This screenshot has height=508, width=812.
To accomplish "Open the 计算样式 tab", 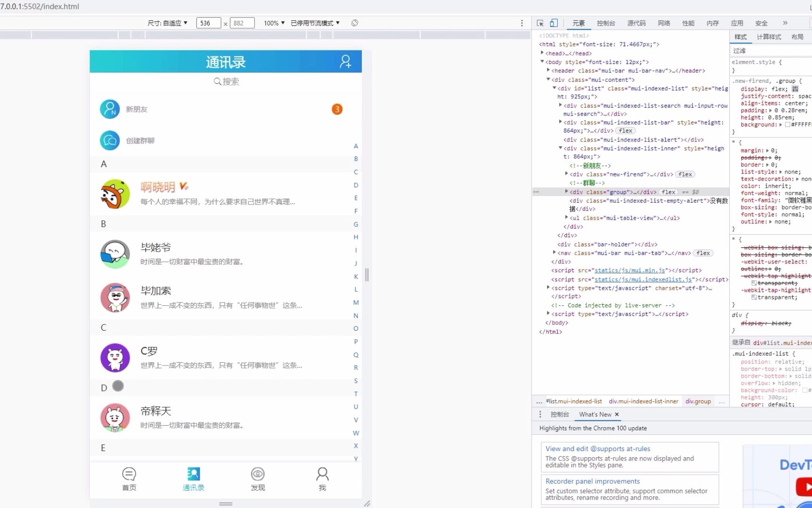I will point(769,37).
